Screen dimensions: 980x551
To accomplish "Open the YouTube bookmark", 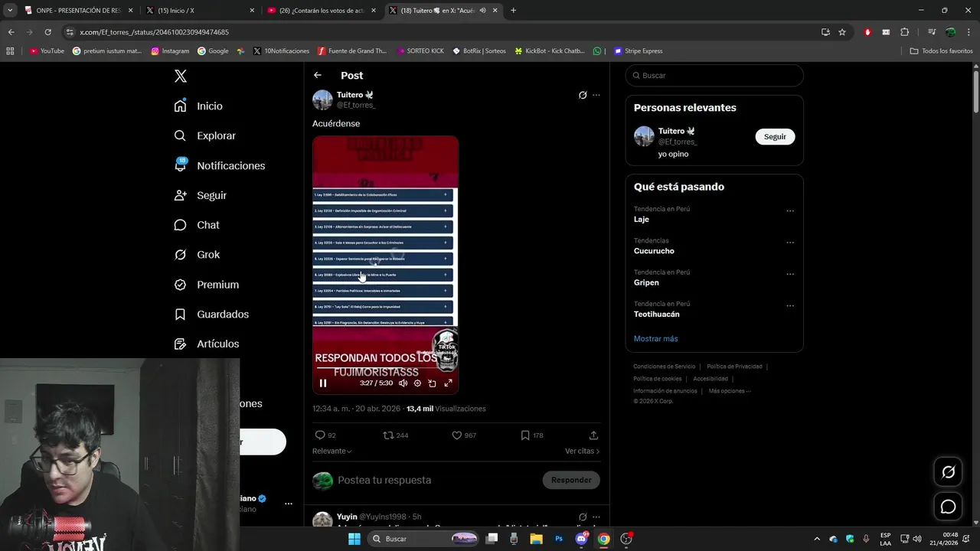I will (47, 51).
